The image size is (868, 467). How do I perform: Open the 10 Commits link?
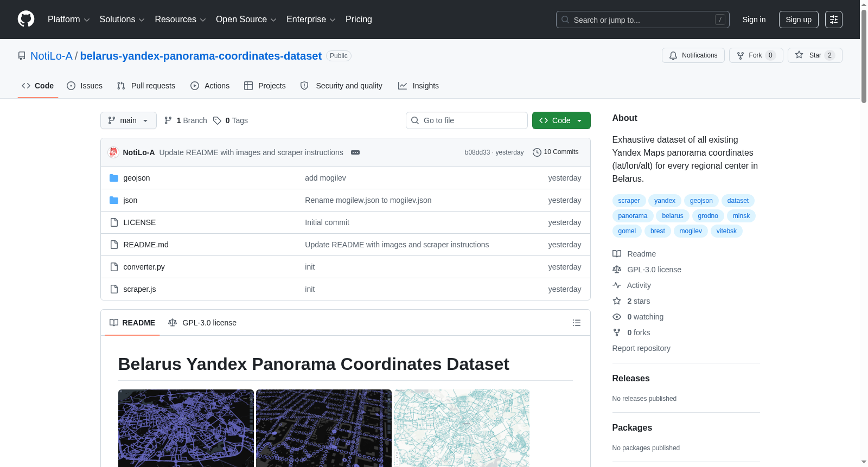click(x=556, y=152)
